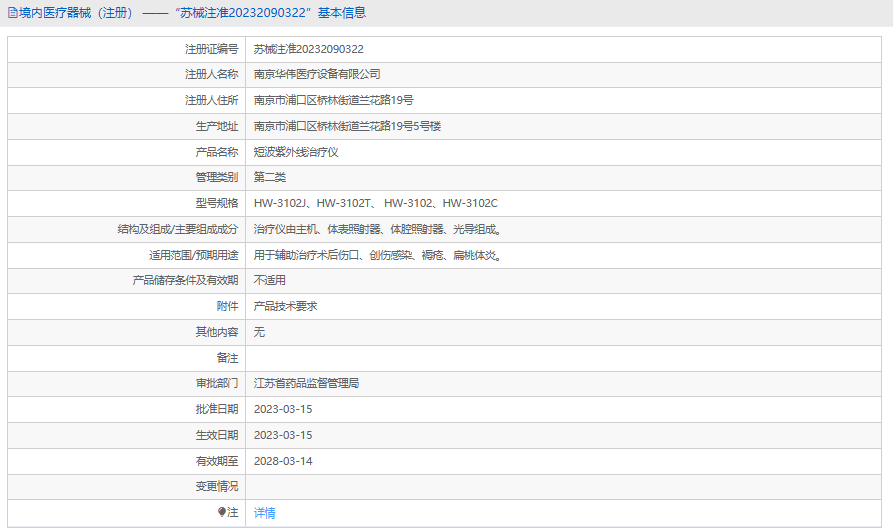Click the 生产地址 label
893x530 pixels.
216,126
